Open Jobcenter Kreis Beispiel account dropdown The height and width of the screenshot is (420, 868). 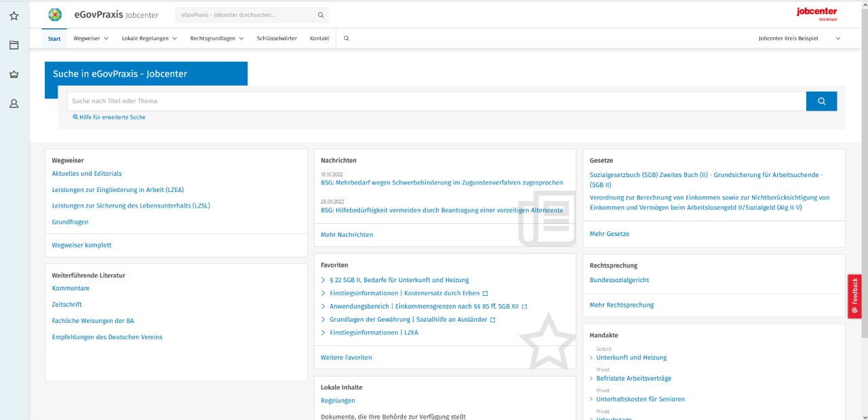[x=799, y=39]
